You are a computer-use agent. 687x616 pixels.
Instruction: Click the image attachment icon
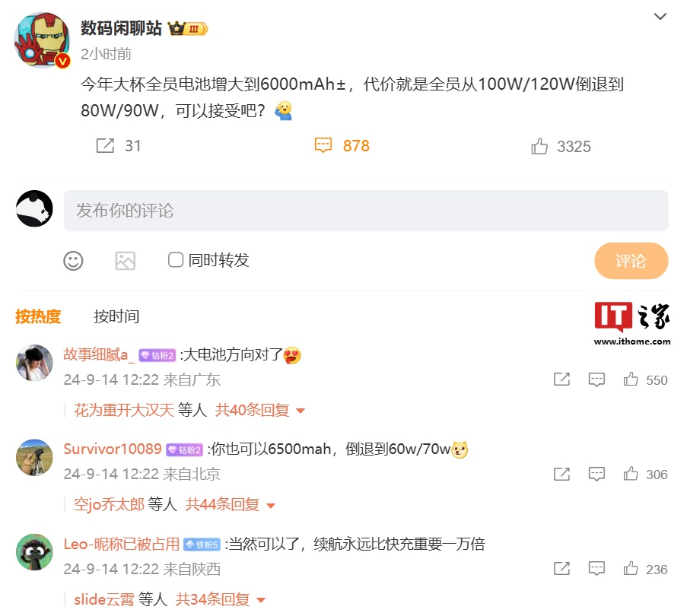(x=126, y=261)
